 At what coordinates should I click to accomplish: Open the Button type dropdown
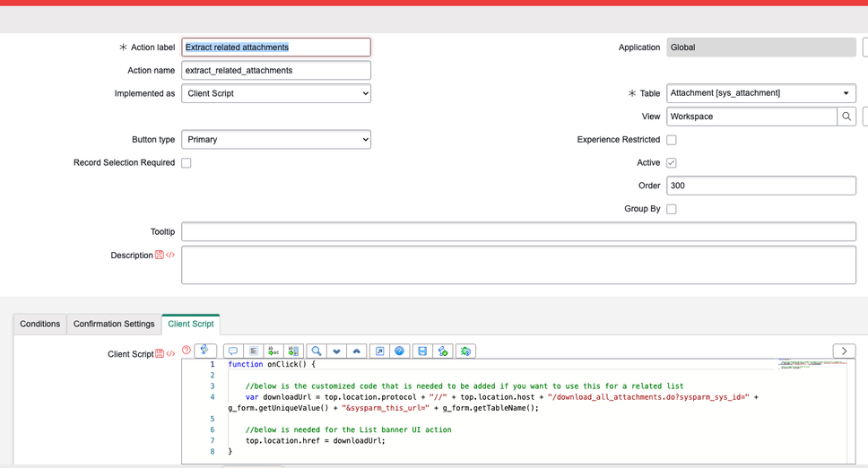(x=276, y=139)
